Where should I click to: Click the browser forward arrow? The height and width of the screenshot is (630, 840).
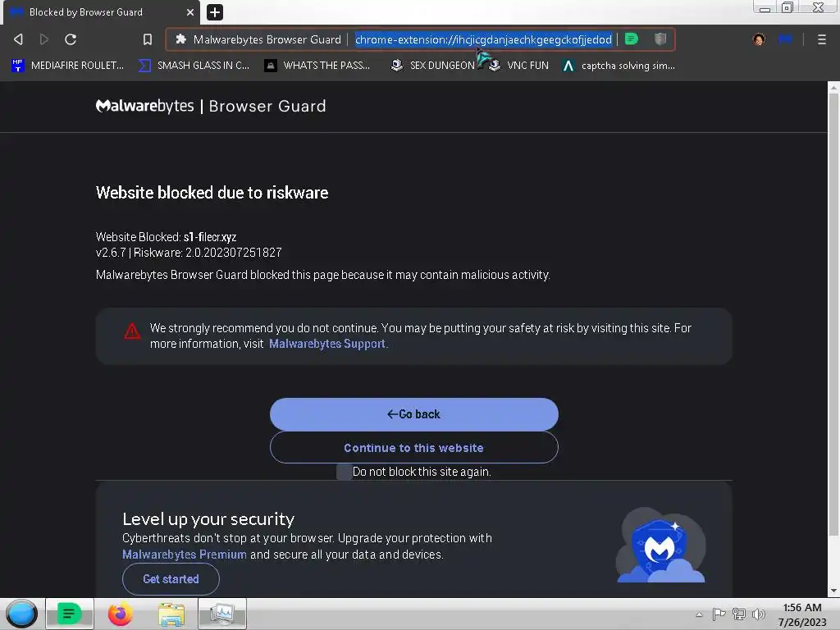[44, 39]
